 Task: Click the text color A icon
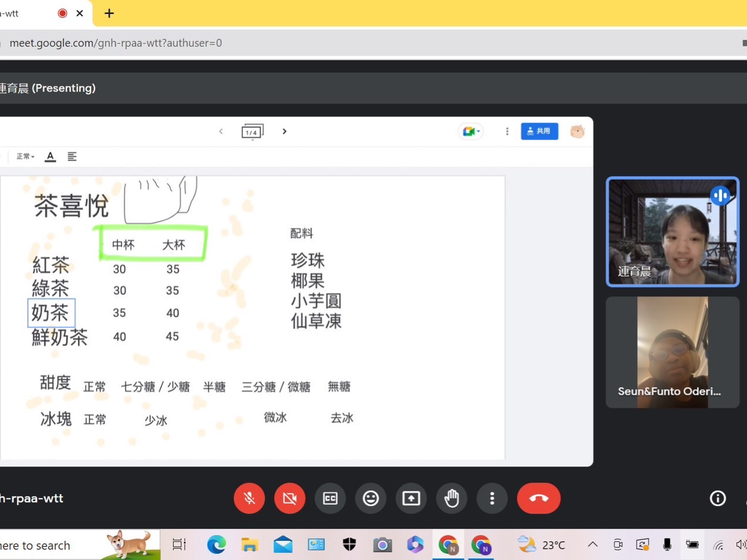click(x=50, y=156)
